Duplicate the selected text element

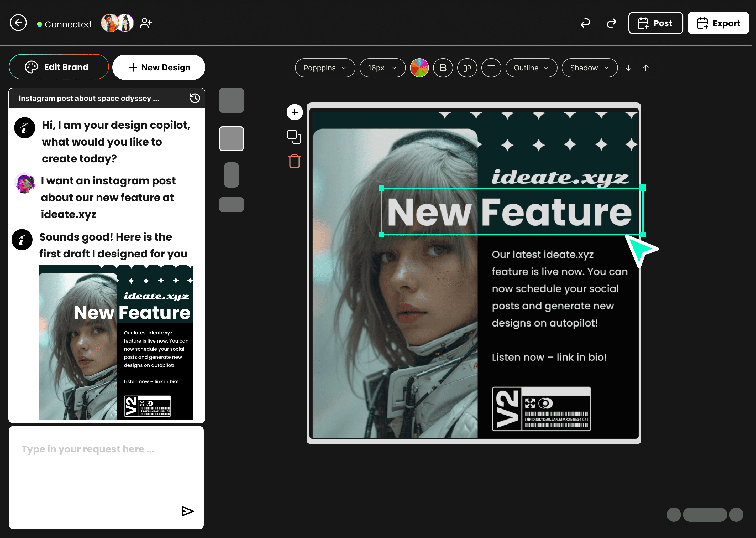tap(294, 136)
